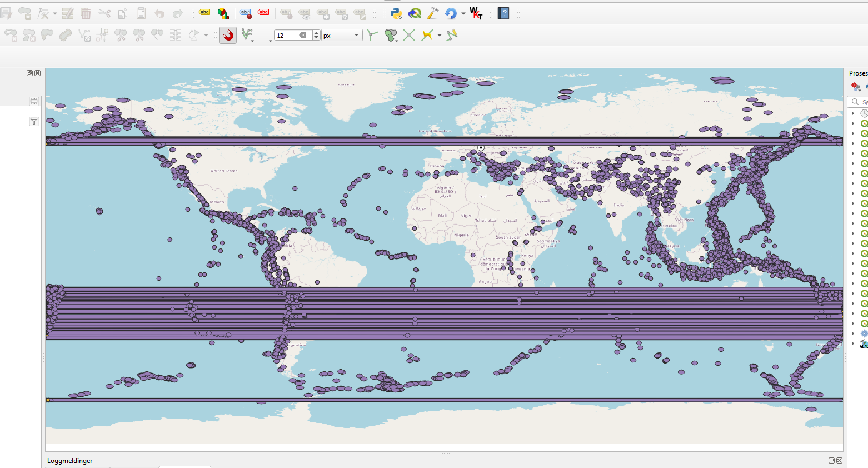Click the Save Layer Edits icon

6,13
